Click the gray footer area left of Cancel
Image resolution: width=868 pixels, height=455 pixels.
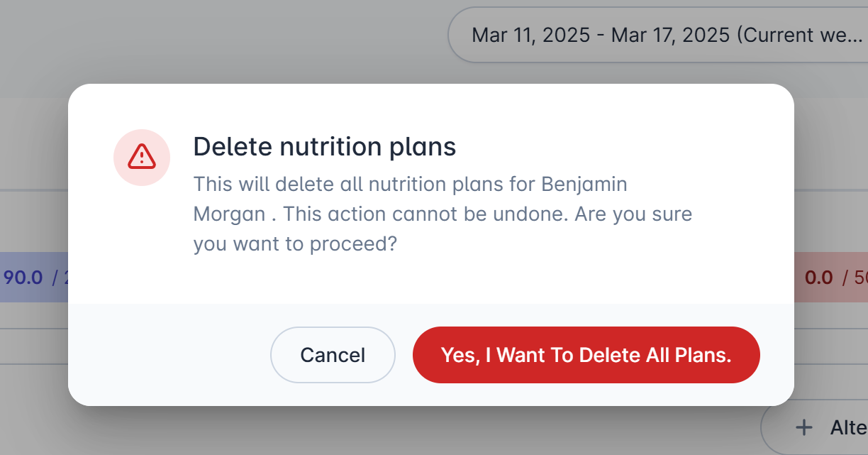coord(169,355)
